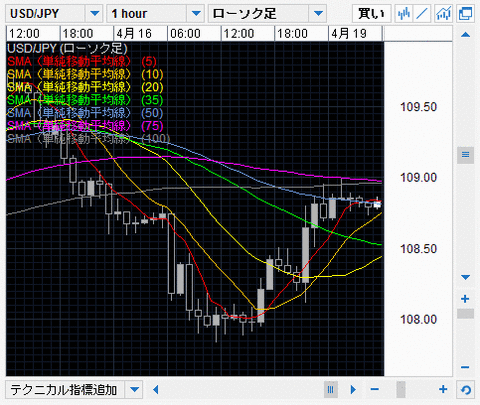Click the vertical scroll handle with lines
480x405 pixels.
point(465,155)
